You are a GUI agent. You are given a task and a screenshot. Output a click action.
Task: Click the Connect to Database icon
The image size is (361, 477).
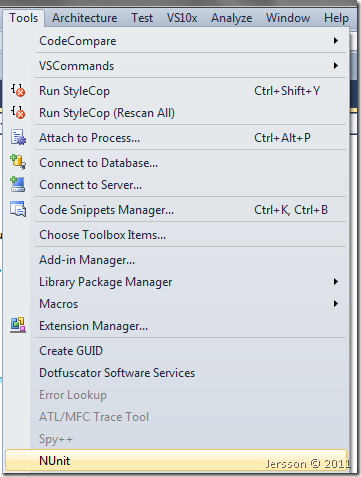[x=18, y=162]
